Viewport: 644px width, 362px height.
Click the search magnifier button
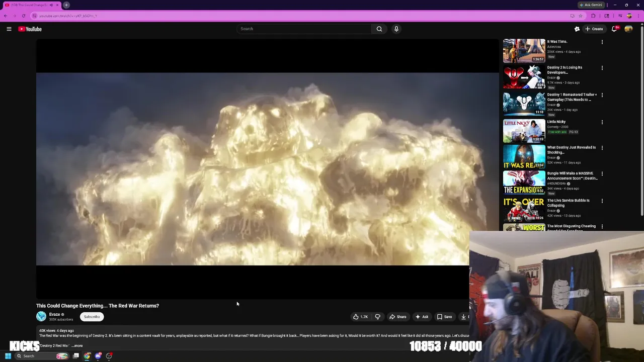[x=379, y=29]
